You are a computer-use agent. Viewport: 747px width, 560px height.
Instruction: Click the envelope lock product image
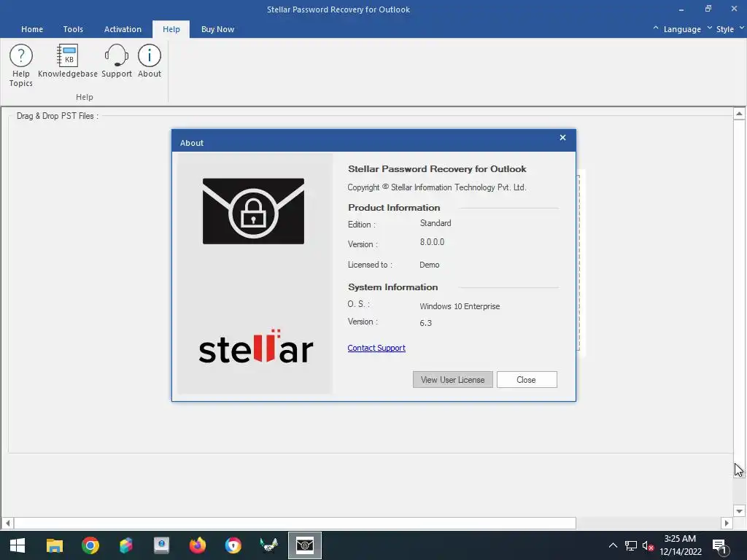click(253, 211)
